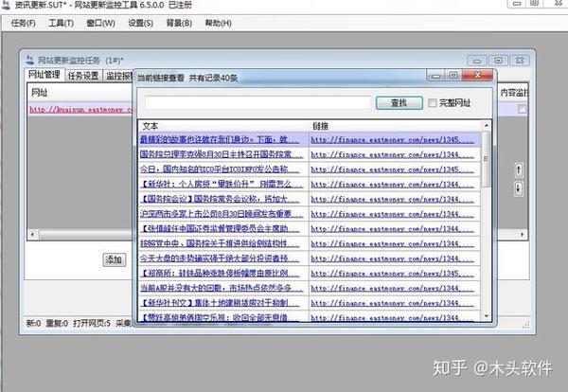
Task: Open the link text 【郑商所：硅铁品种涨跌停板
Action: tap(220, 273)
